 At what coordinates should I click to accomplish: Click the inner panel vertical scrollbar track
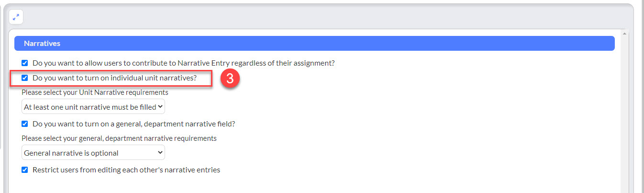click(x=624, y=115)
